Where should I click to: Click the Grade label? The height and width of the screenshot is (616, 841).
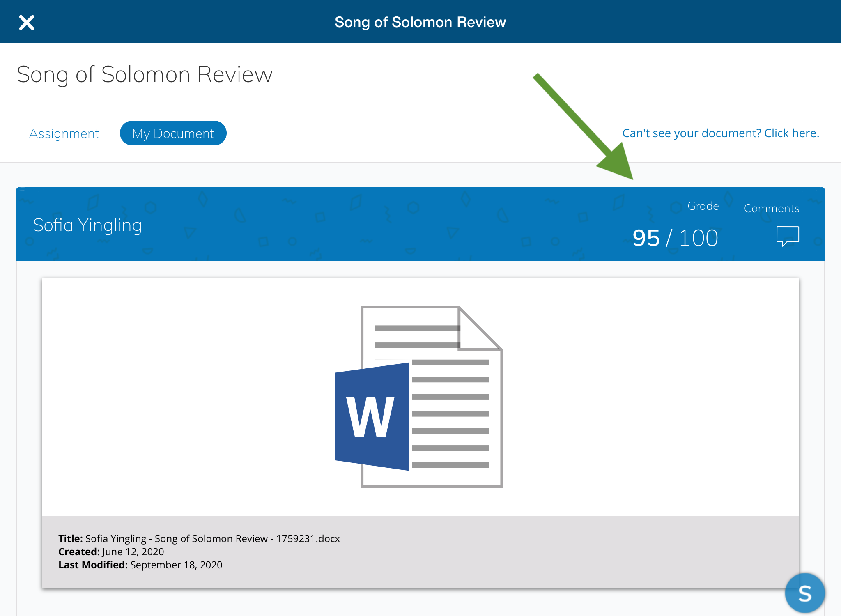tap(703, 206)
